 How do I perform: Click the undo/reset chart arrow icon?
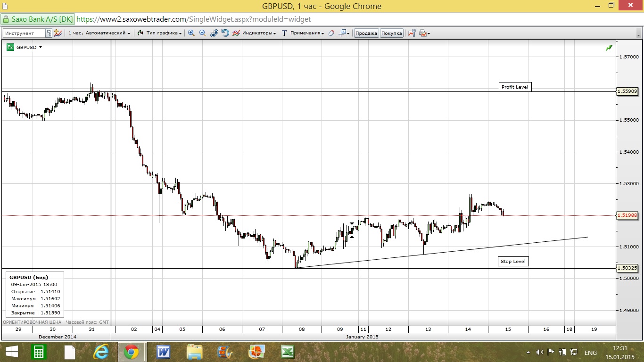tap(225, 33)
